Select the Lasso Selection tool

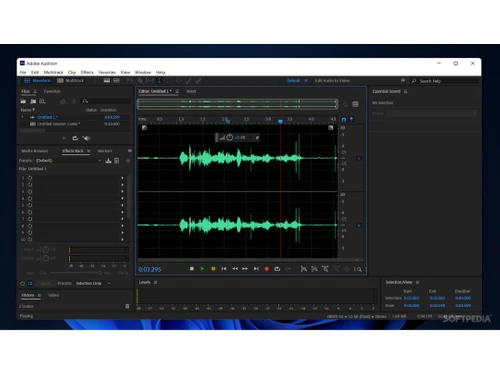click(179, 81)
